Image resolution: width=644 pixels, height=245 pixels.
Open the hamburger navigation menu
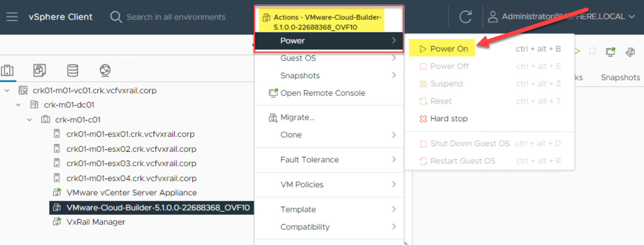(12, 17)
